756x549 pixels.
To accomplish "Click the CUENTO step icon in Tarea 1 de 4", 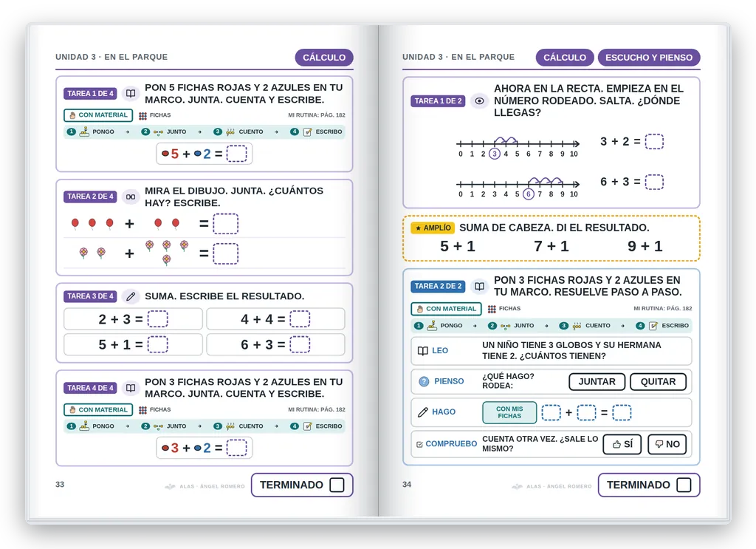I will [x=230, y=132].
